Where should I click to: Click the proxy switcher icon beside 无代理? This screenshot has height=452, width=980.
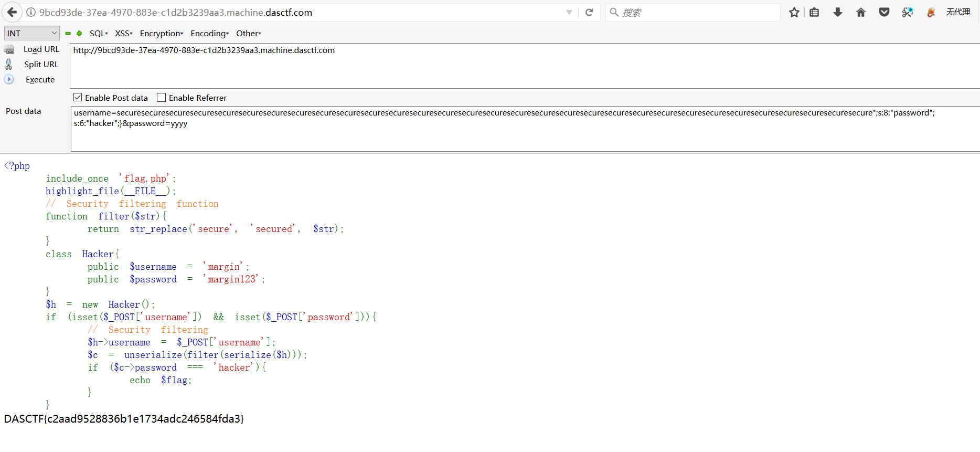click(x=931, y=12)
